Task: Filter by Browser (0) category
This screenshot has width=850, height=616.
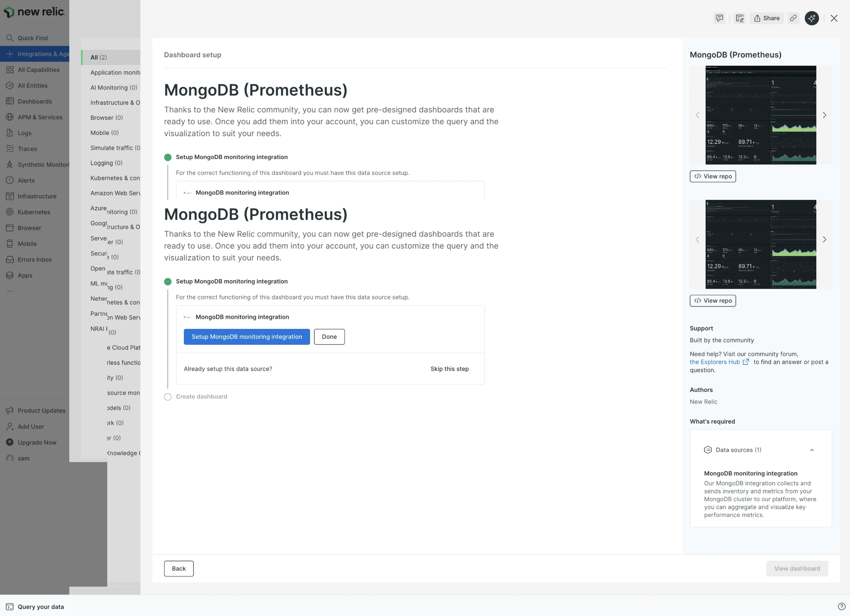Action: coord(106,118)
